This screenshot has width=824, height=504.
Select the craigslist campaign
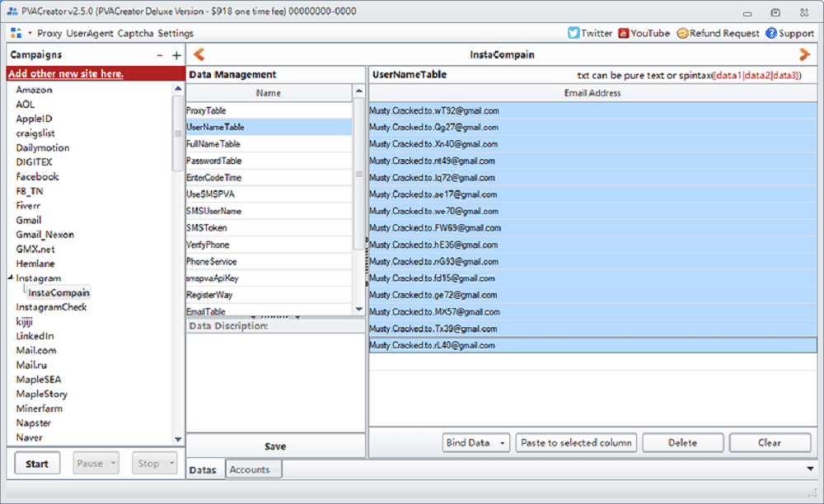coord(35,133)
